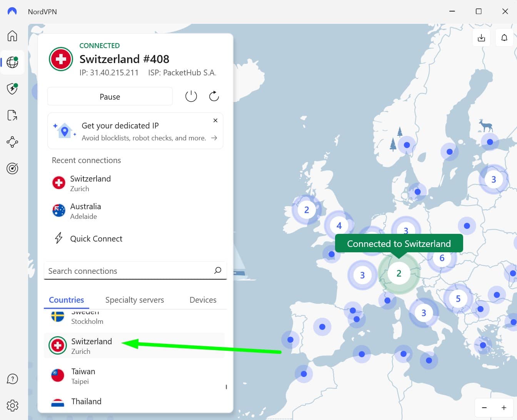Click UK map cluster marked 4

339,225
